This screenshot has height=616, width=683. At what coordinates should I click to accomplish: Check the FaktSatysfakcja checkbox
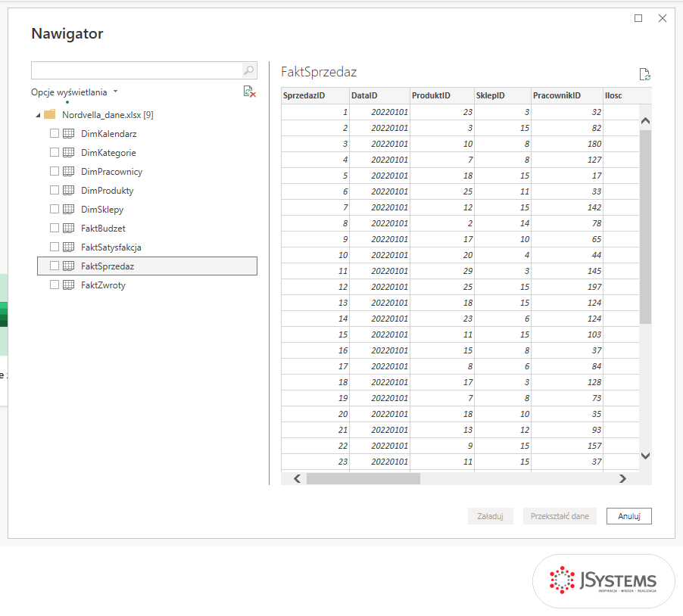pyautogui.click(x=55, y=247)
